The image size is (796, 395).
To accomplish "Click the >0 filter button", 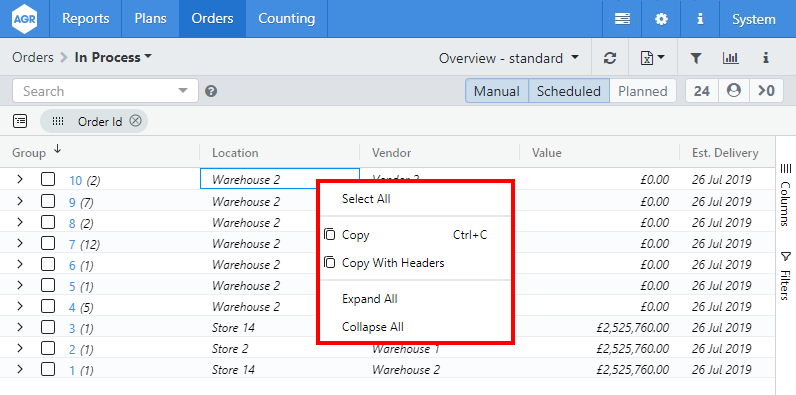I will [767, 91].
